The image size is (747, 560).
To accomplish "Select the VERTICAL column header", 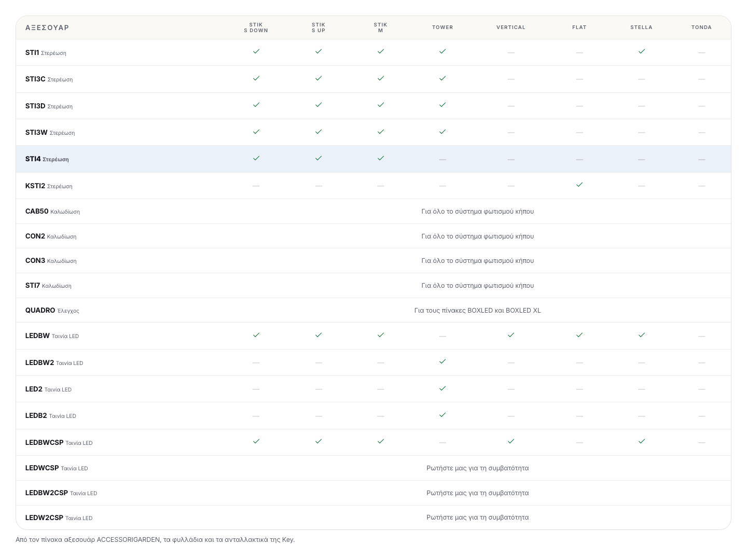I will coord(511,27).
